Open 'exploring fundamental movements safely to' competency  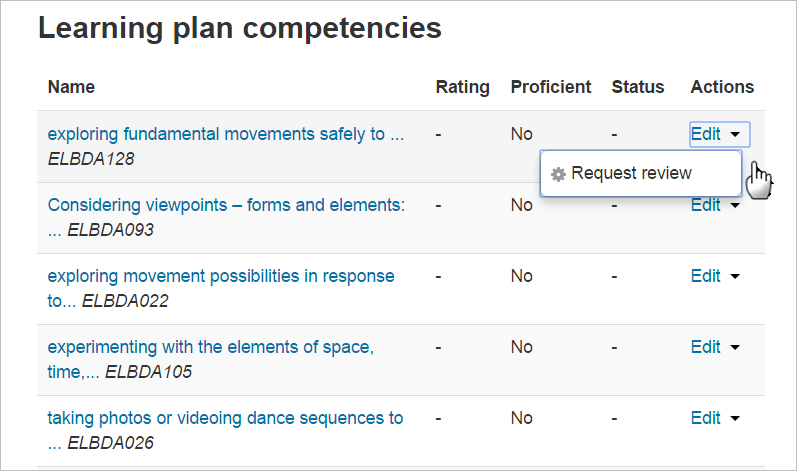pyautogui.click(x=225, y=134)
